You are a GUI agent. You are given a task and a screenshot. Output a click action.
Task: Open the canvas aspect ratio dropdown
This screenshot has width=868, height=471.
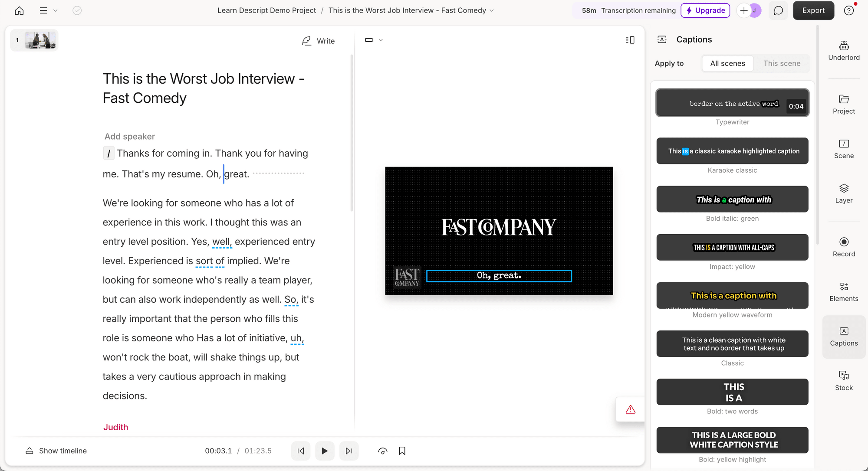374,40
